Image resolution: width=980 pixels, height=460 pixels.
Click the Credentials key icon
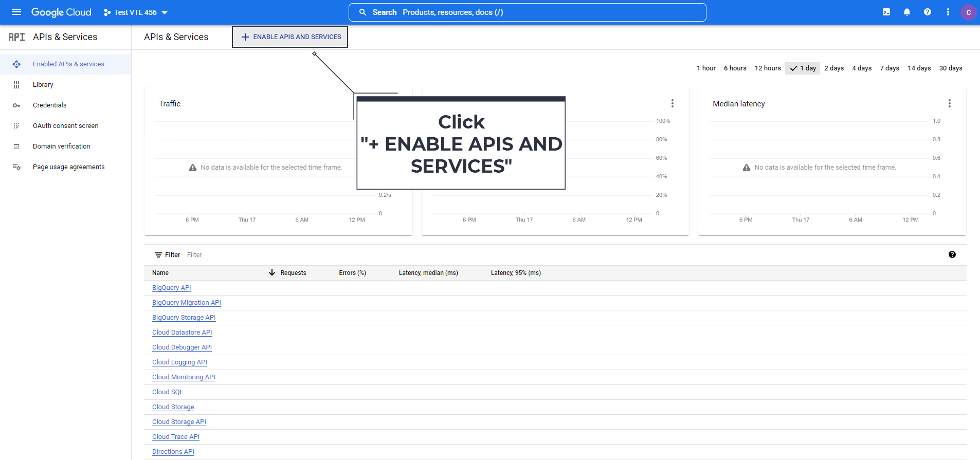pos(16,105)
